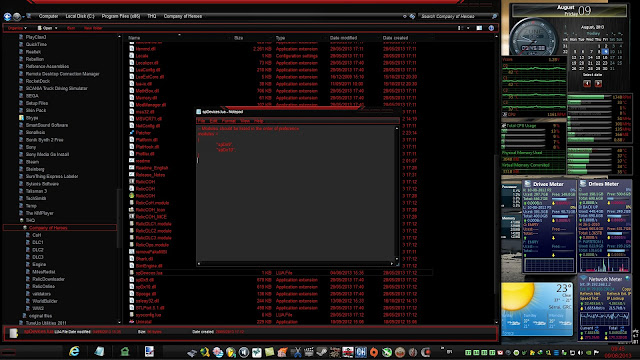Screen dimensions: 640x360
Task: Click the Open button in Explorer toolbar
Action: click(x=45, y=28)
